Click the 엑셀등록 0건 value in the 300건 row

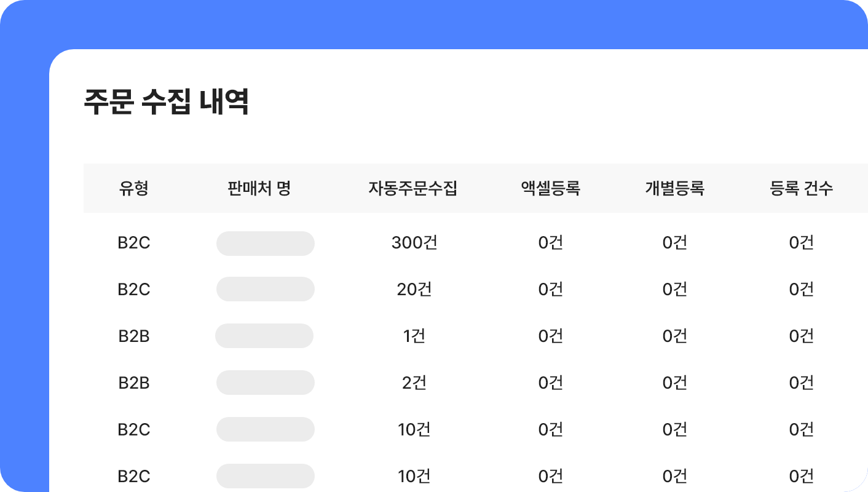pyautogui.click(x=551, y=243)
